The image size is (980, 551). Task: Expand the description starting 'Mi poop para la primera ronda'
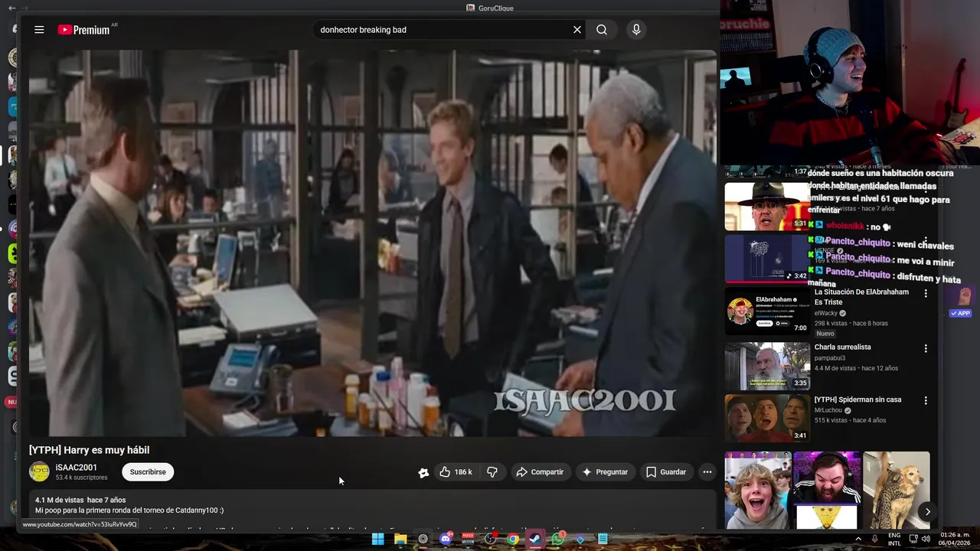click(129, 510)
